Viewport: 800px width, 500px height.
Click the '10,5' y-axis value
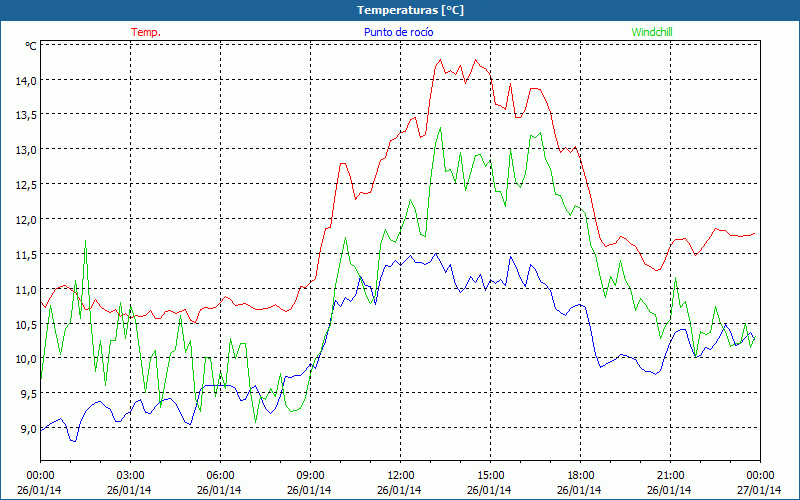pyautogui.click(x=27, y=324)
